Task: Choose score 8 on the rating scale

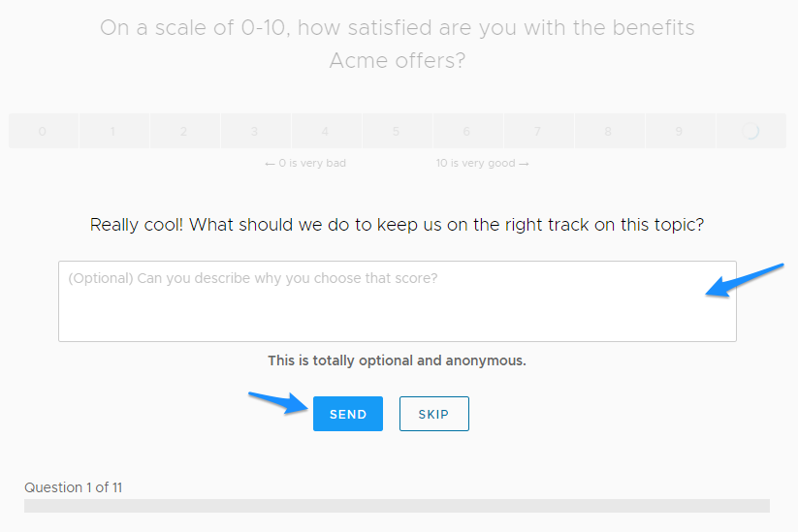Action: 609,131
